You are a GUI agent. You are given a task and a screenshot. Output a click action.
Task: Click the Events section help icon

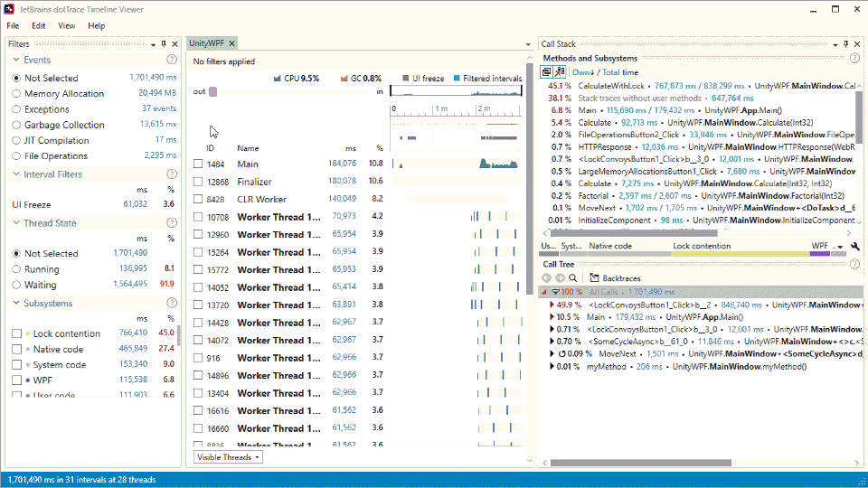(172, 60)
